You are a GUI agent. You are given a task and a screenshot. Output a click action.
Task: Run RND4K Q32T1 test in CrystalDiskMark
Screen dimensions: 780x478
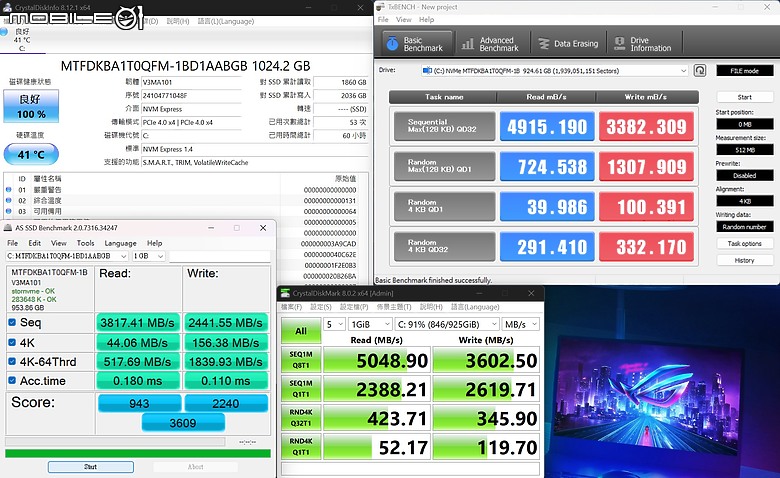pos(301,418)
